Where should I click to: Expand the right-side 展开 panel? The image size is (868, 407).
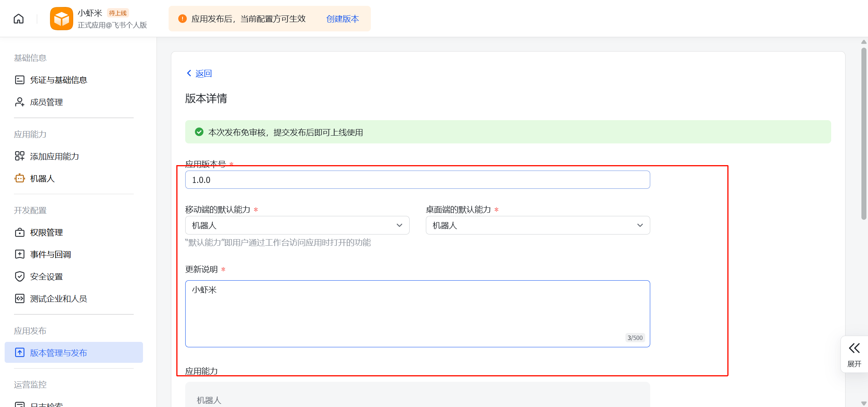click(854, 354)
